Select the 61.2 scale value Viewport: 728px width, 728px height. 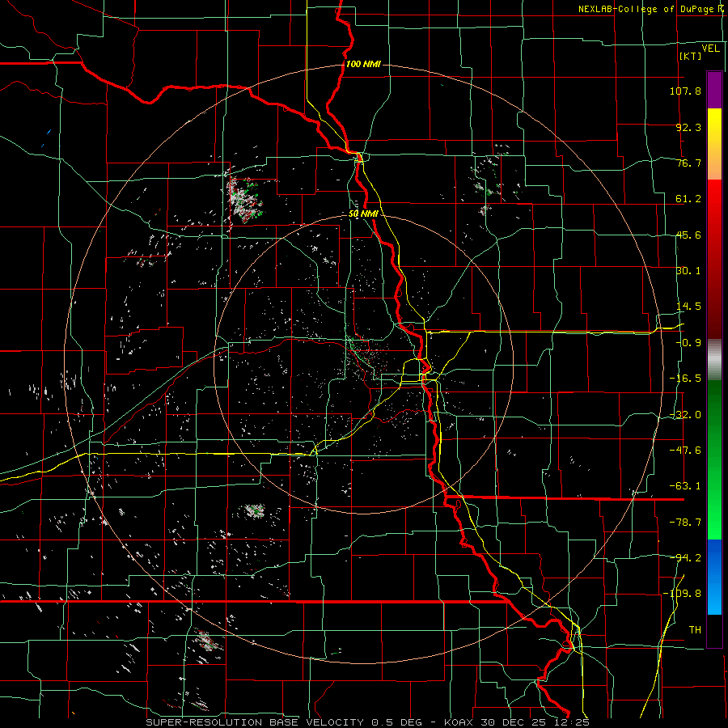(x=688, y=199)
